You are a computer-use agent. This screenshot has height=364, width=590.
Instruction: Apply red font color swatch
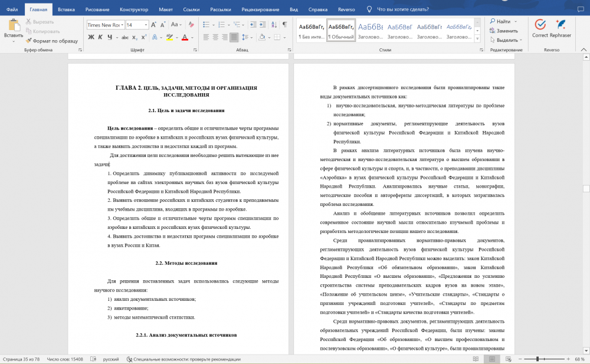184,37
